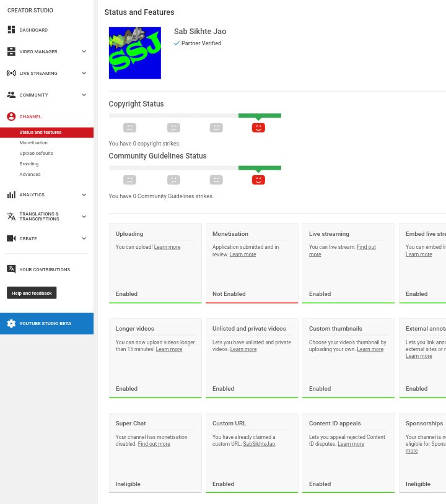Click the red Channel person icon
Image resolution: width=446 pixels, height=504 pixels.
coord(11,116)
